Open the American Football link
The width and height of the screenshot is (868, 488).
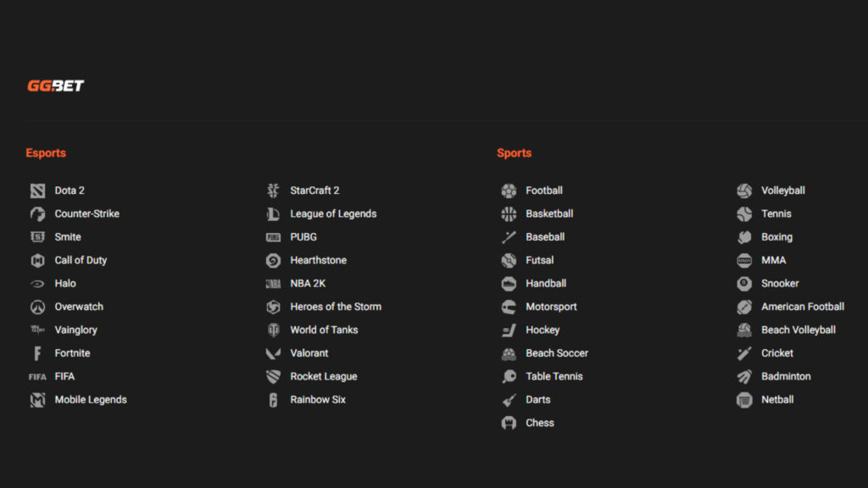pyautogui.click(x=803, y=307)
